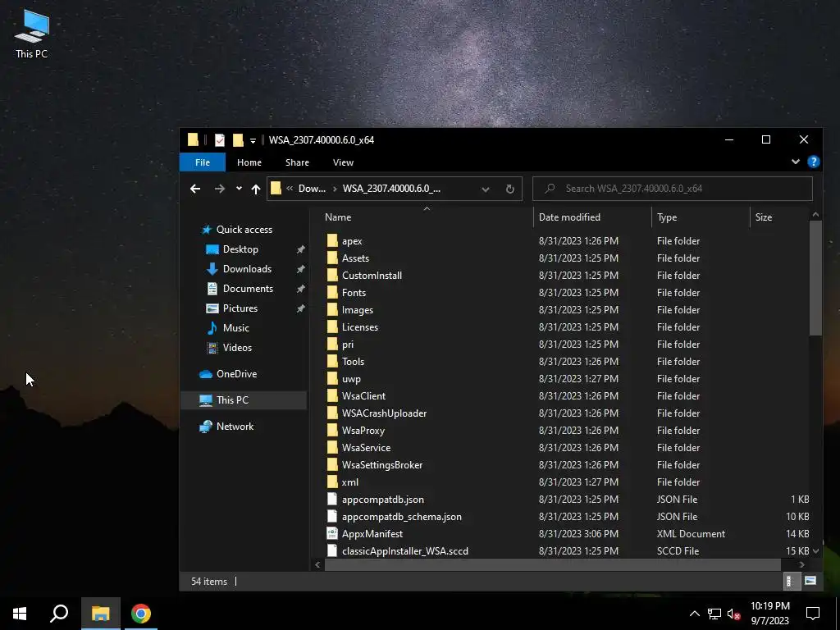Click the horizontal scrollbar in file list
840x630 pixels.
point(553,564)
